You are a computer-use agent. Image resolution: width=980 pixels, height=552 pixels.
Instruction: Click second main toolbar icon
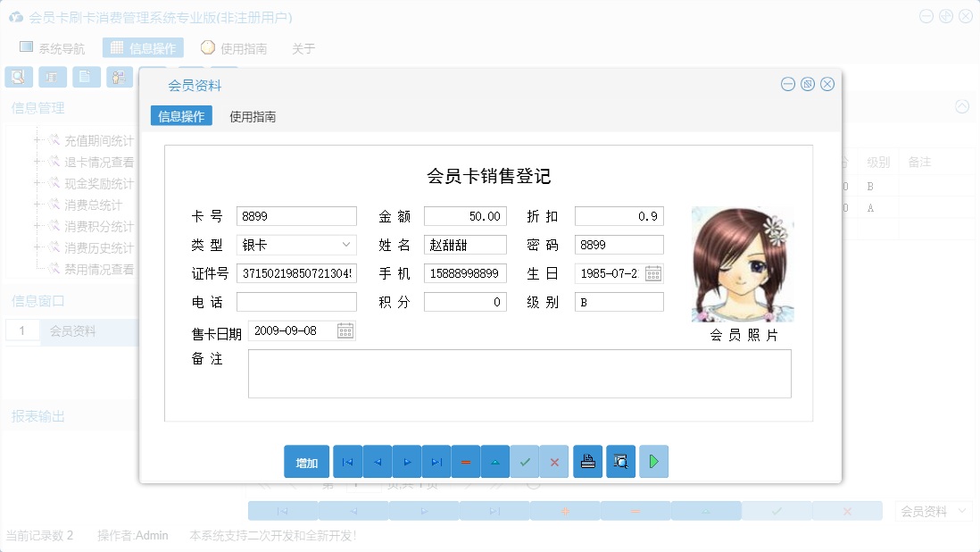click(x=53, y=78)
